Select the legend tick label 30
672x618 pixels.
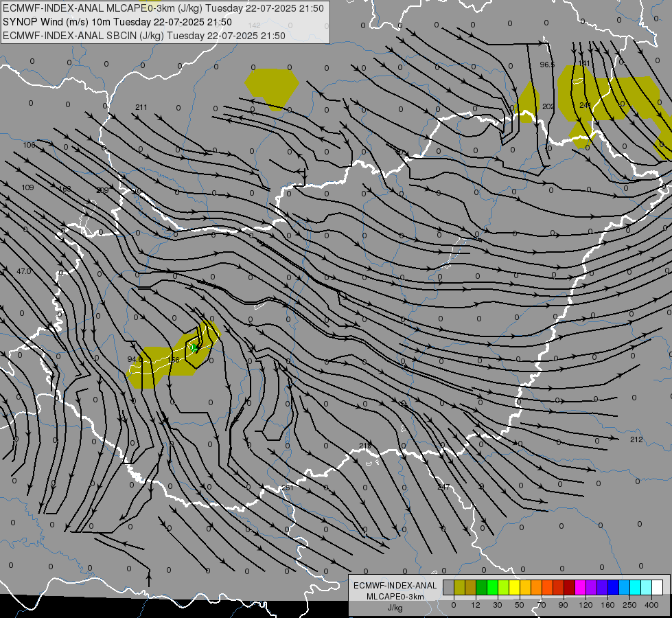(x=498, y=605)
